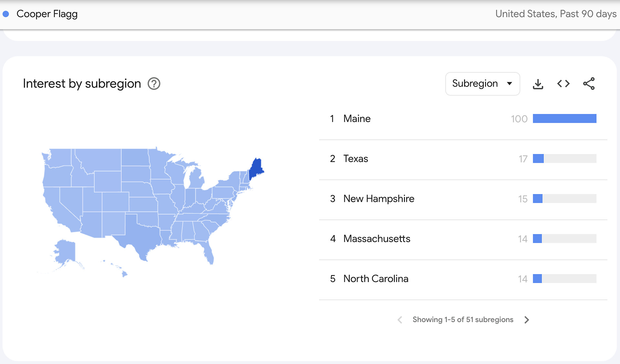The height and width of the screenshot is (364, 620).
Task: Click the dark blue Maine state on map
Action: coord(256,168)
